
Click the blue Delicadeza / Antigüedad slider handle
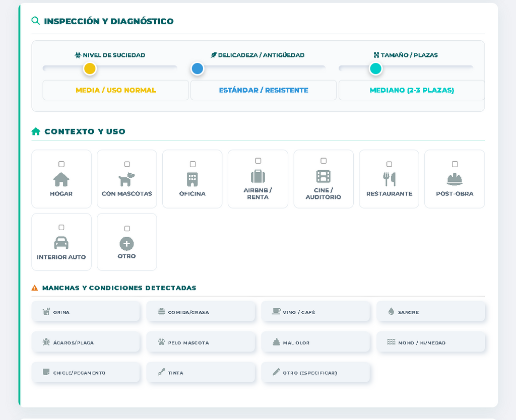(x=198, y=68)
